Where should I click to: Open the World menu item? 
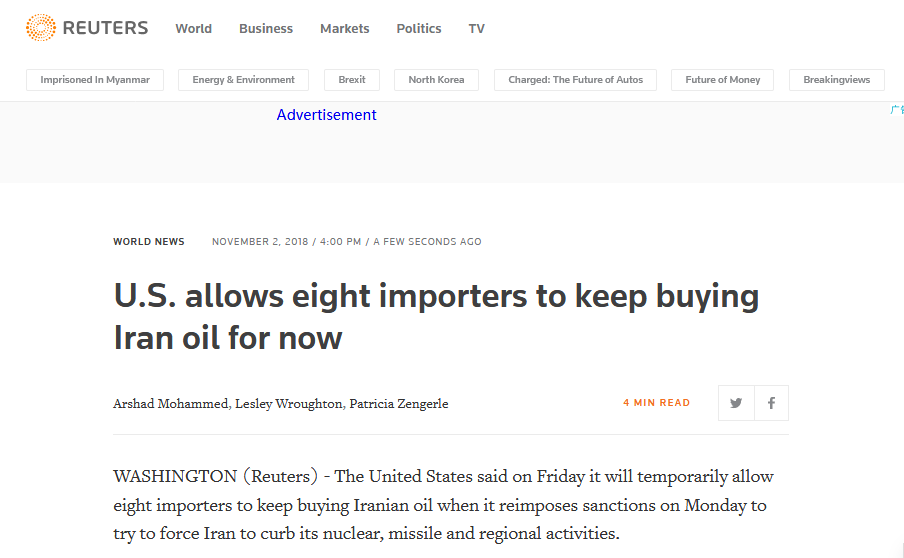tap(193, 29)
